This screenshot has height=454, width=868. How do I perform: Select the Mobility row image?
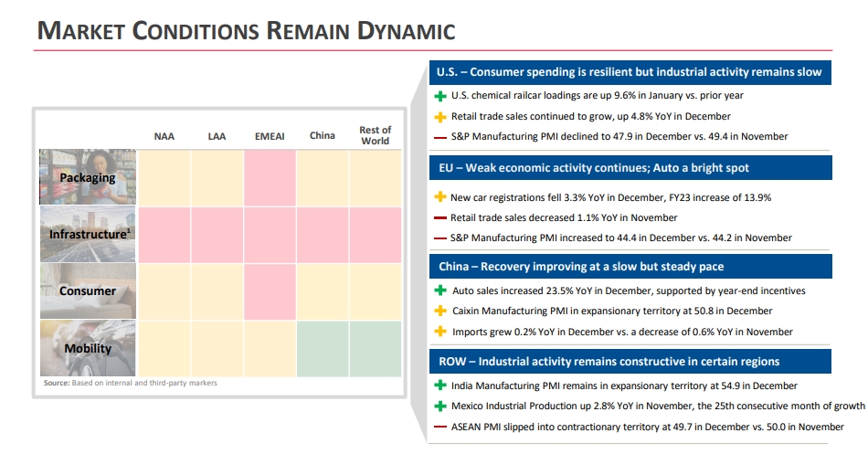tap(88, 348)
